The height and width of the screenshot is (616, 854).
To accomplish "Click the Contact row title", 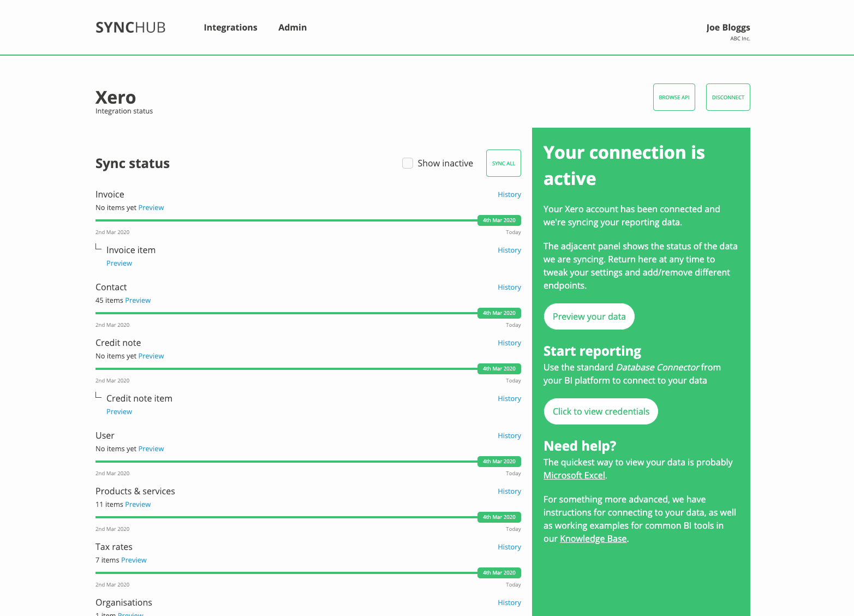I will click(111, 287).
